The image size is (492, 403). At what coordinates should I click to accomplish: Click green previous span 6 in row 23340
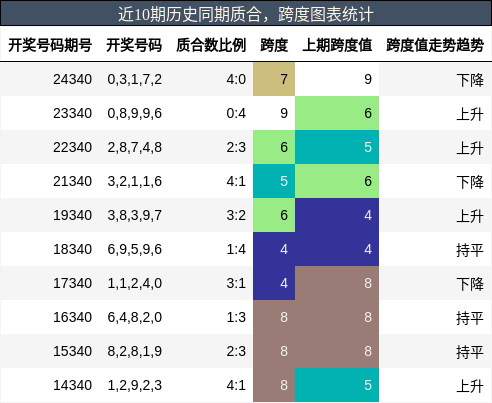337,113
